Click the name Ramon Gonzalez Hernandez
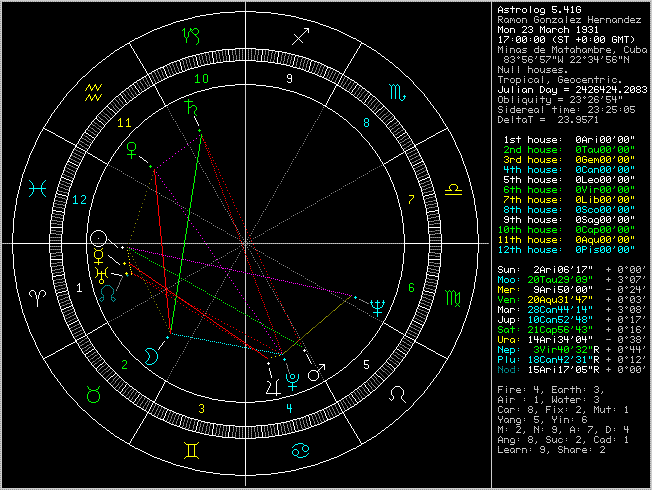 click(x=569, y=20)
